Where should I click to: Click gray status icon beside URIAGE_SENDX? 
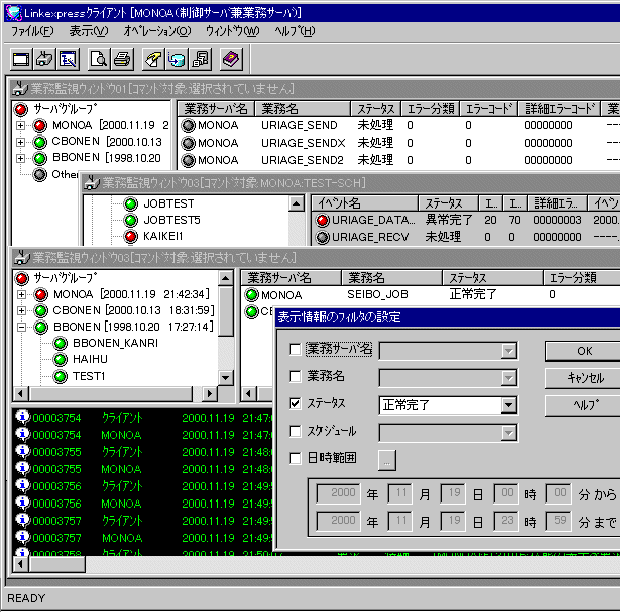click(x=189, y=143)
